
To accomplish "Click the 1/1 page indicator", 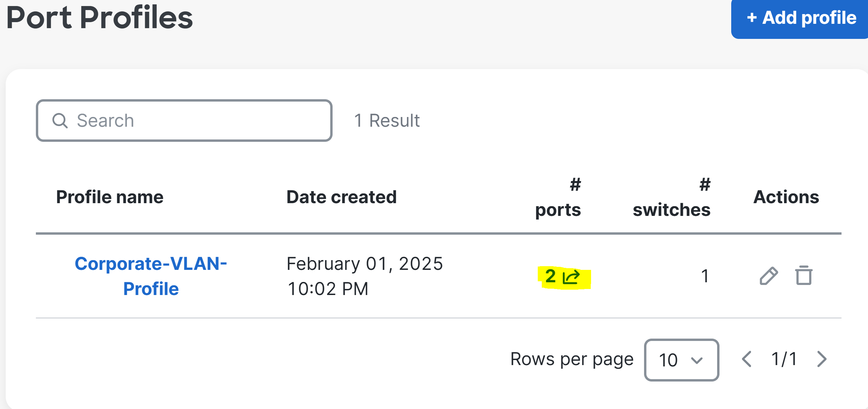I will (784, 359).
